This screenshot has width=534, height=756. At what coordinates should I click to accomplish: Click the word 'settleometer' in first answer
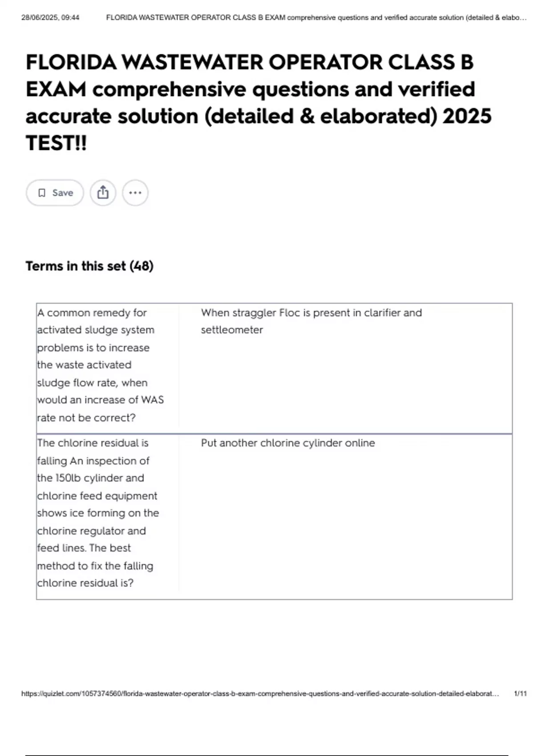pos(232,330)
